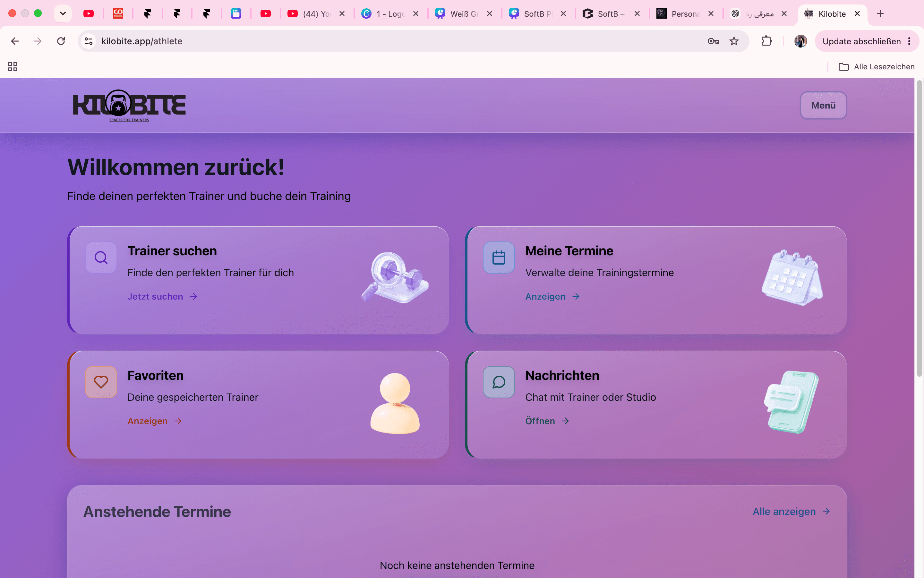Viewport: 924px width, 578px height.
Task: Click the heart icon on Favoriten card
Action: point(101,382)
